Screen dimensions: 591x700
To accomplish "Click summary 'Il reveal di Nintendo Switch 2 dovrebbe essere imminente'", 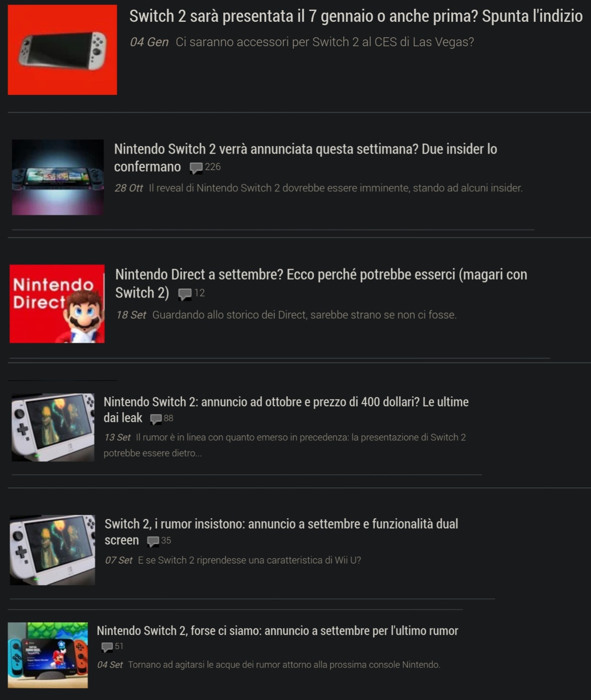I will click(336, 188).
